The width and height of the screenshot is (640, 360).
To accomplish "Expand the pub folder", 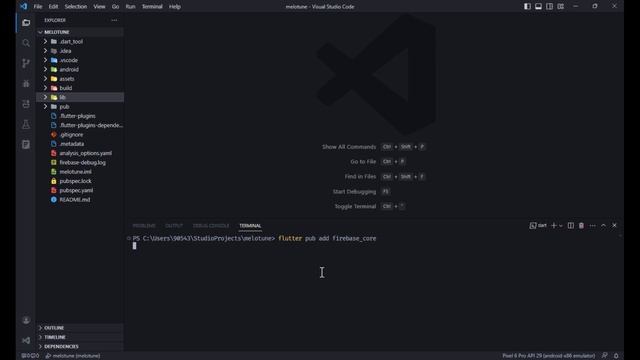I will pos(80,107).
